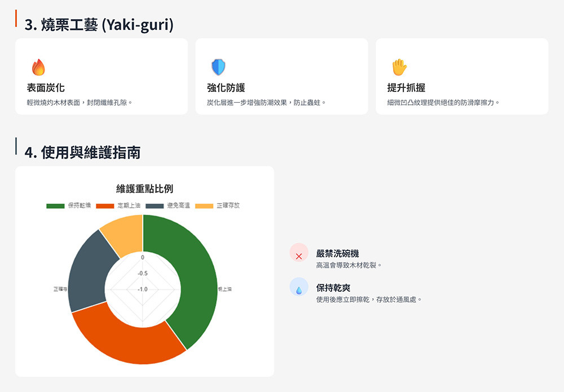This screenshot has height=392, width=564.
Task: Toggle the 定期上油 legend item in the chart
Action: [118, 205]
